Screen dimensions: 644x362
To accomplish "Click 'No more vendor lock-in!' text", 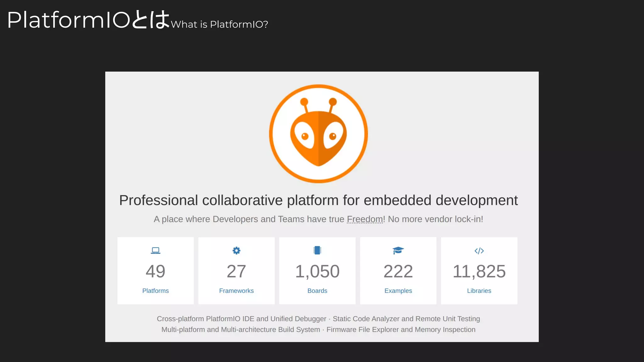I will 436,219.
